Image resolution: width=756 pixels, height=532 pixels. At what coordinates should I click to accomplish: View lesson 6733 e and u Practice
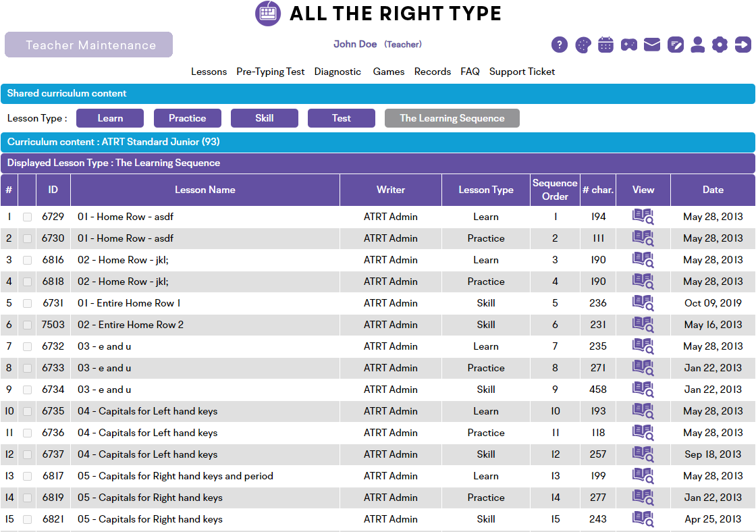tap(643, 368)
